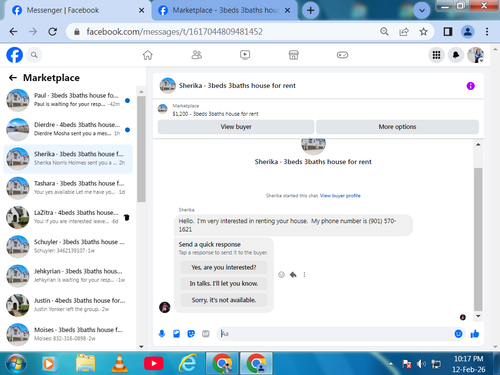
Task: Choose a sticker icon in composer
Action: [x=191, y=334]
